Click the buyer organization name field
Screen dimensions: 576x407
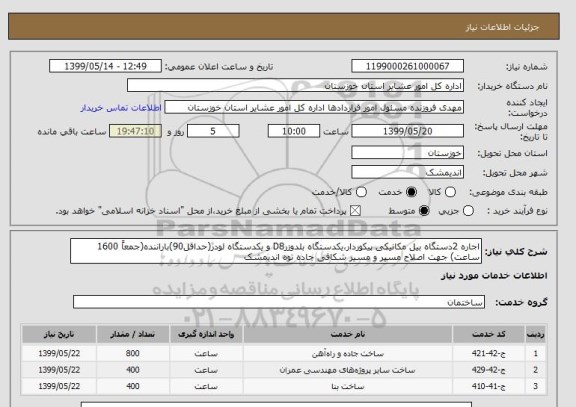click(295, 86)
